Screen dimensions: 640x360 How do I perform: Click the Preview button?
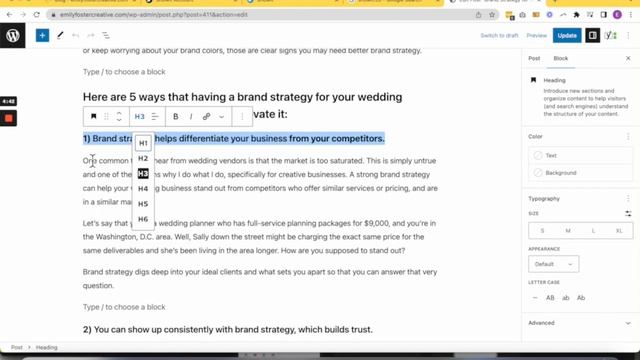click(x=536, y=36)
